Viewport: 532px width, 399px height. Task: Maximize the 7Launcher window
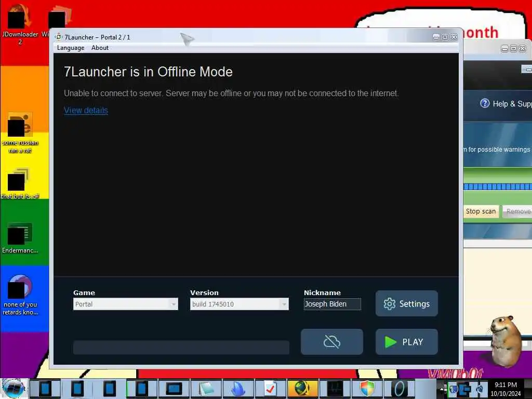coord(445,37)
